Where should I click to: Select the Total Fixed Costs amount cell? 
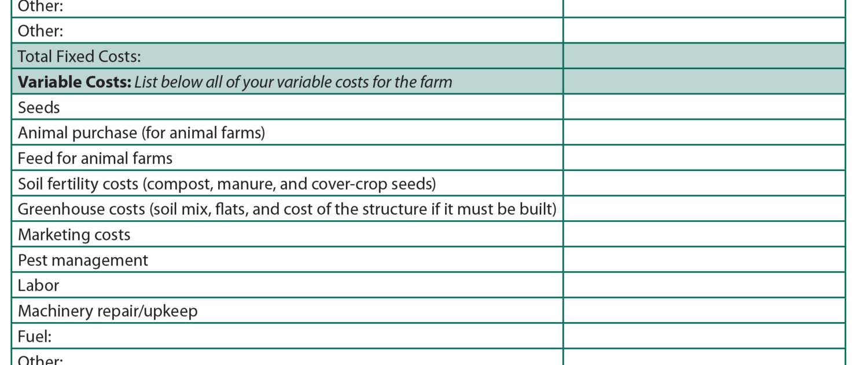tap(704, 56)
